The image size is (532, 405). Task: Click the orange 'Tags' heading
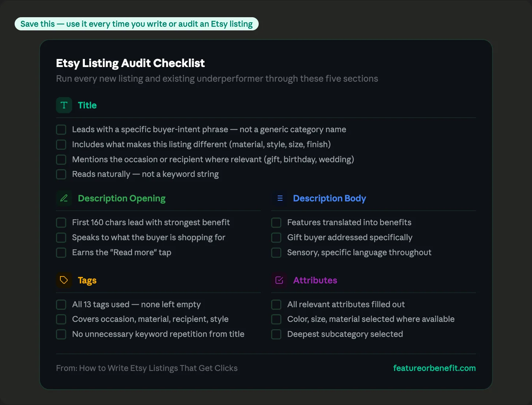coord(87,280)
